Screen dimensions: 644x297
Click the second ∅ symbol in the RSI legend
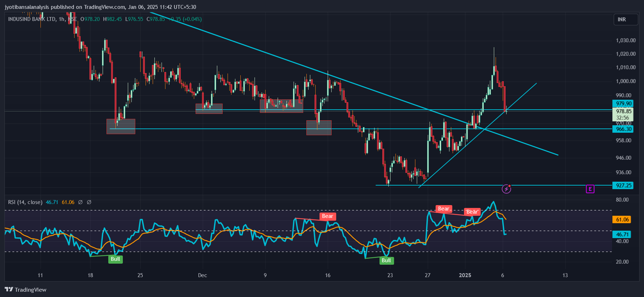(x=89, y=202)
